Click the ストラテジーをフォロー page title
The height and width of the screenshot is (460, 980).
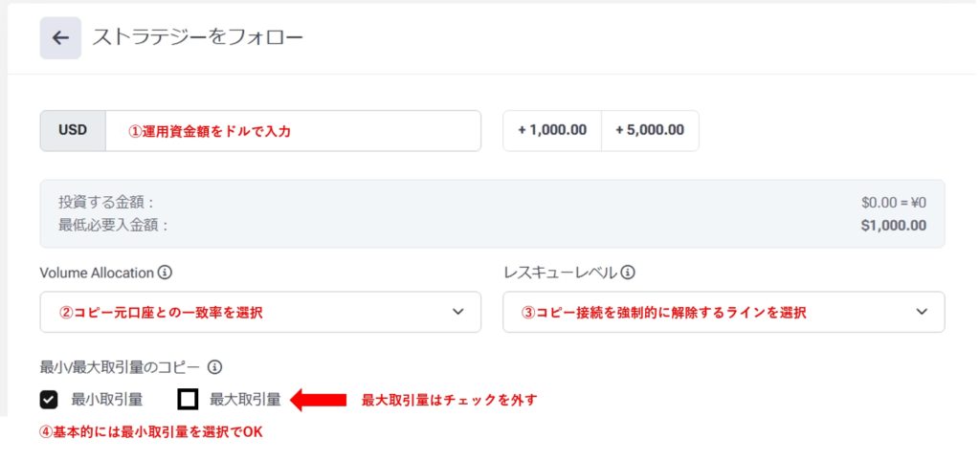(197, 38)
